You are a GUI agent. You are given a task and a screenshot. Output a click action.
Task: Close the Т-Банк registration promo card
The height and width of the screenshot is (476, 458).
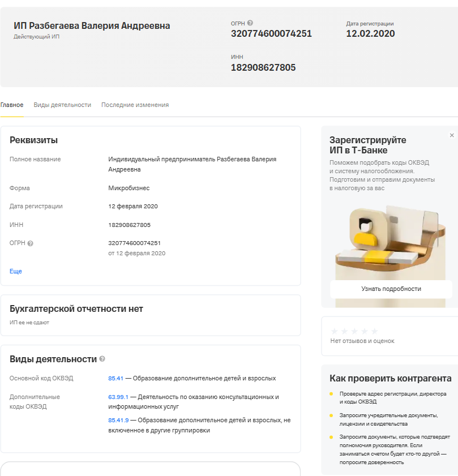[452, 135]
